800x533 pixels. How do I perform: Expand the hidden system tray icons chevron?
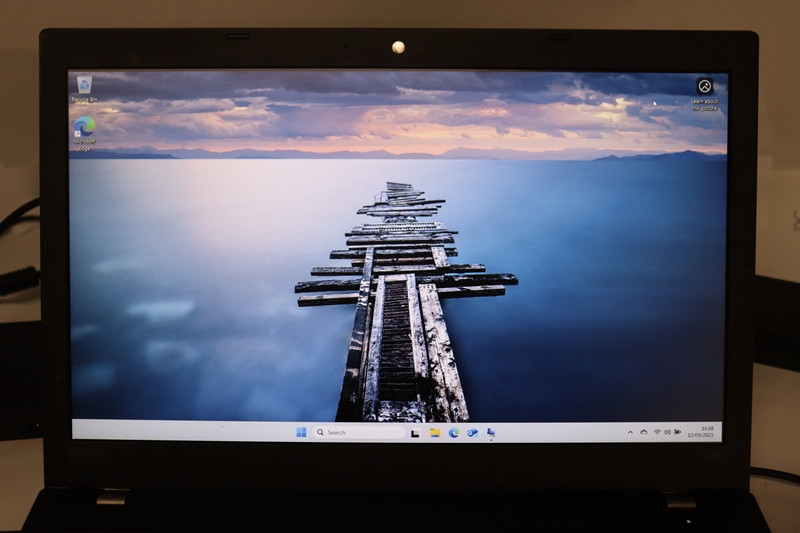pos(630,433)
